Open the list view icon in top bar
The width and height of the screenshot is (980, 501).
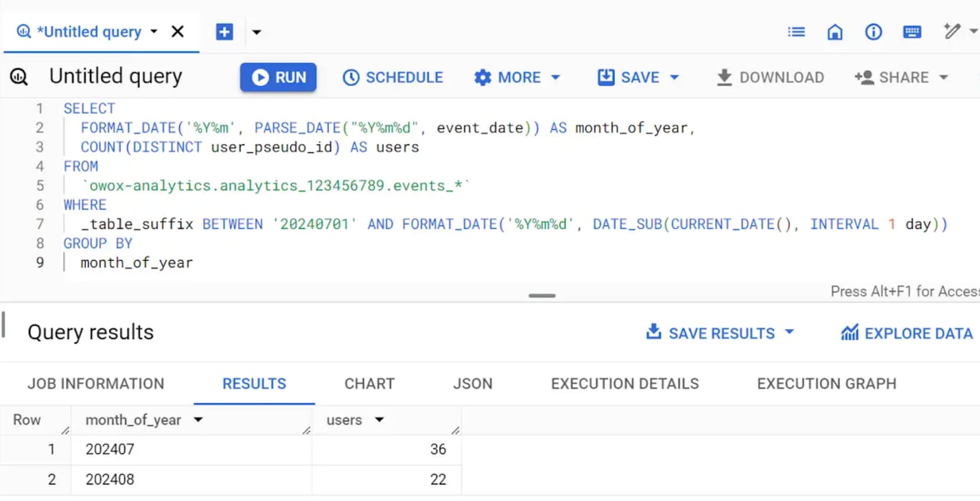point(796,32)
